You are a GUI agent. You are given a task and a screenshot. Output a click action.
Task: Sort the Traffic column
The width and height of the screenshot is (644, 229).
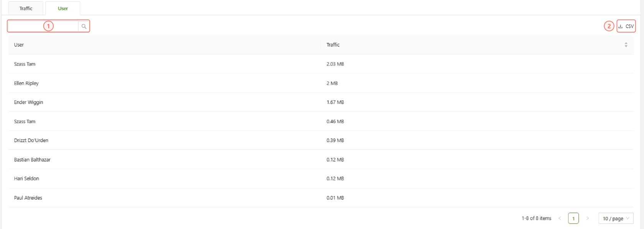click(x=626, y=45)
